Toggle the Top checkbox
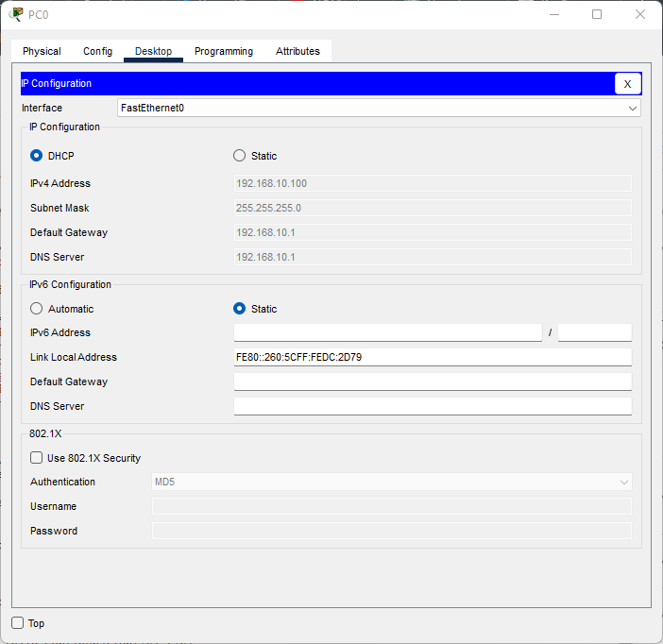This screenshot has width=663, height=644. (18, 623)
